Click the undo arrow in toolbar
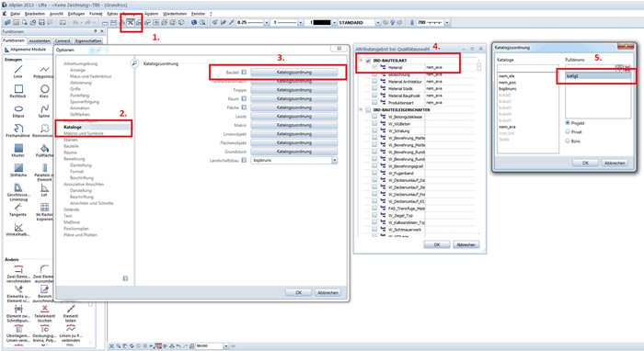The width and height of the screenshot is (644, 351). [75, 23]
